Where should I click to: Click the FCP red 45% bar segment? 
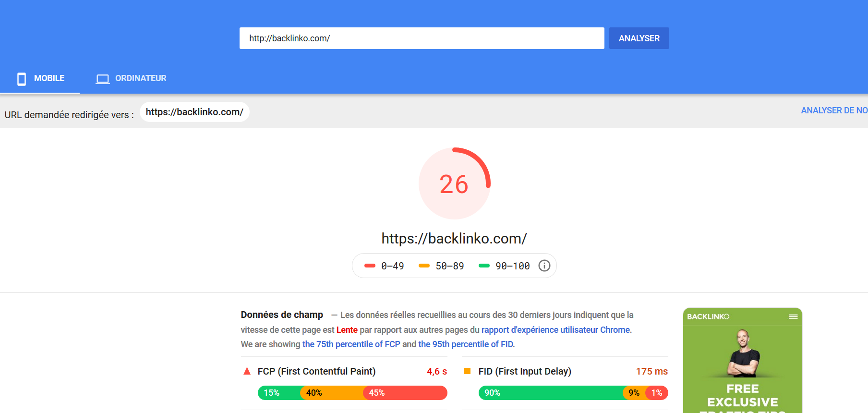[405, 393]
